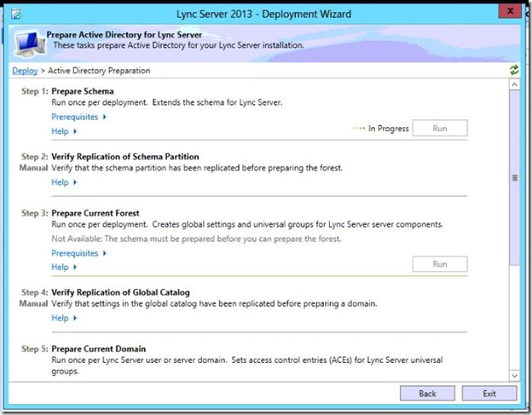Click the "Manual" label under Step 2
532x415 pixels.
pyautogui.click(x=33, y=168)
